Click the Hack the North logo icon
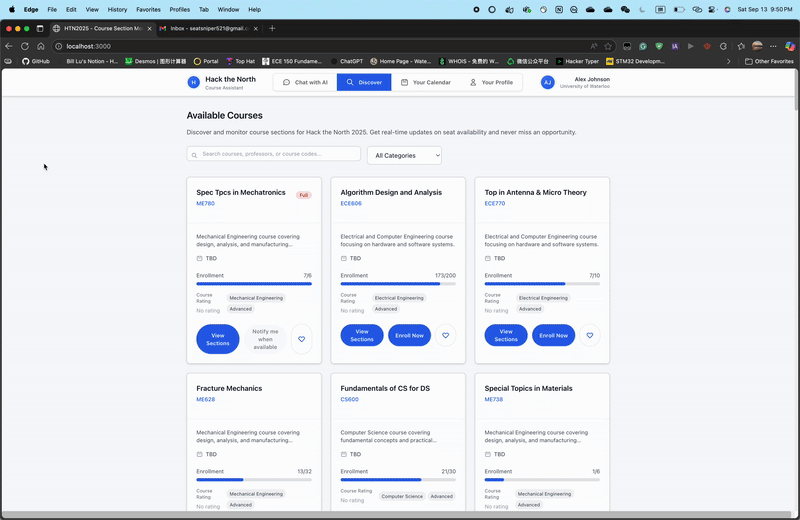Screen dimensions: 800x520 tap(193, 82)
